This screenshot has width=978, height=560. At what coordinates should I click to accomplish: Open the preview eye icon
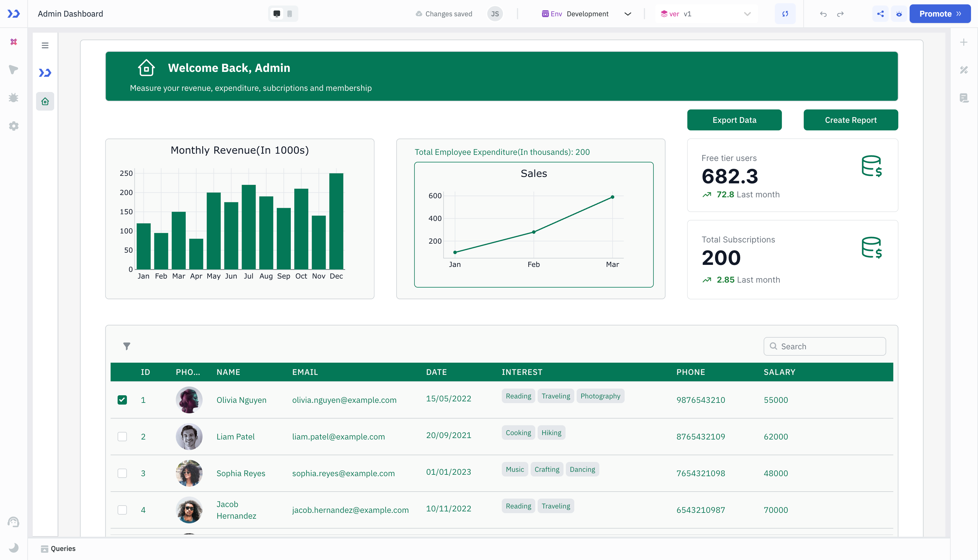click(x=899, y=13)
